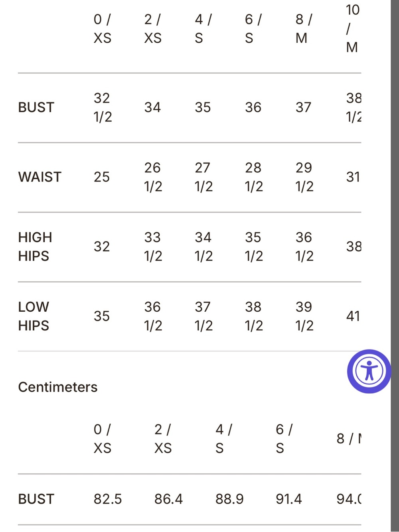
Task: Click the BUST row label in inches table
Action: 36,107
